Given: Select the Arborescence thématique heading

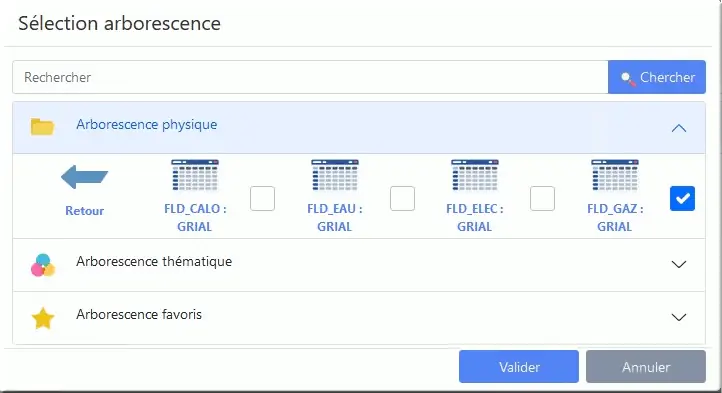Looking at the screenshot, I should click(x=154, y=262).
